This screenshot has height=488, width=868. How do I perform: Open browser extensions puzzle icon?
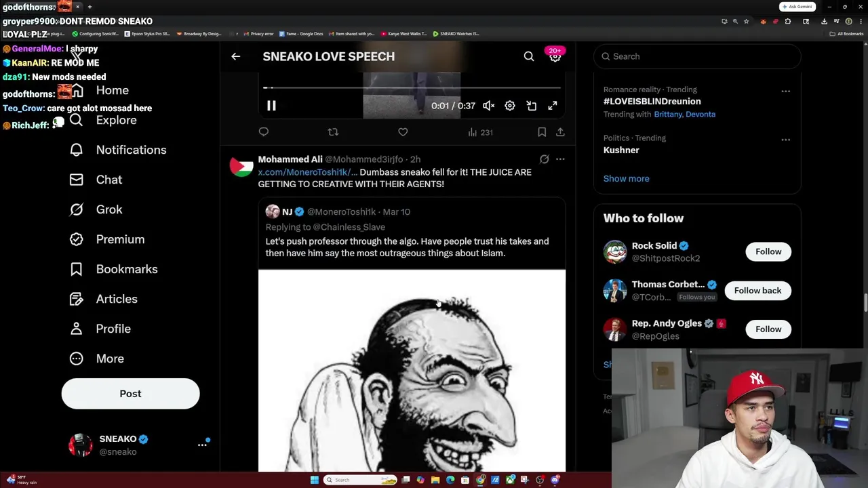point(788,21)
